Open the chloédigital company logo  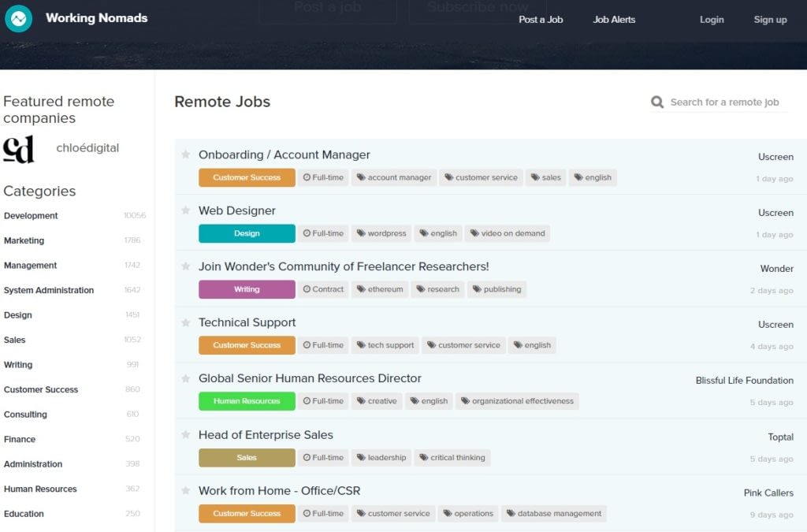coord(19,149)
